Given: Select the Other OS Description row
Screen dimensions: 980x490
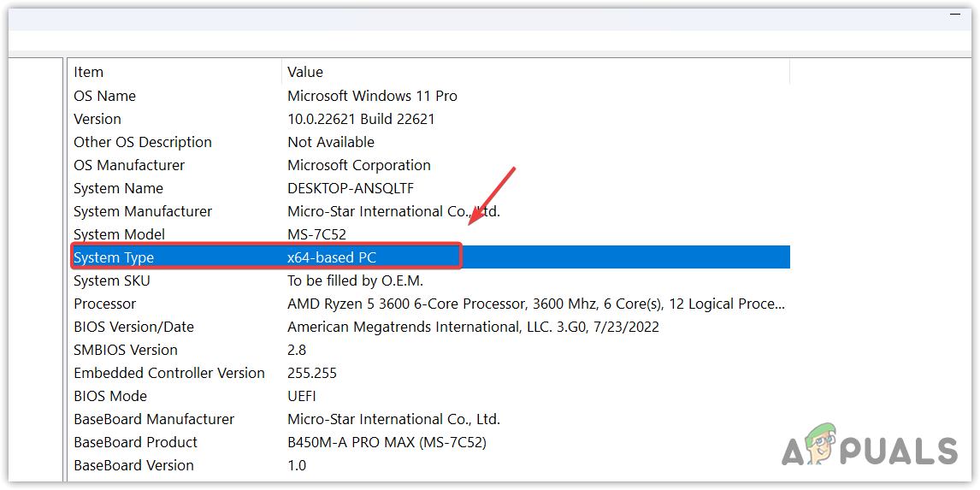Looking at the screenshot, I should pyautogui.click(x=143, y=142).
